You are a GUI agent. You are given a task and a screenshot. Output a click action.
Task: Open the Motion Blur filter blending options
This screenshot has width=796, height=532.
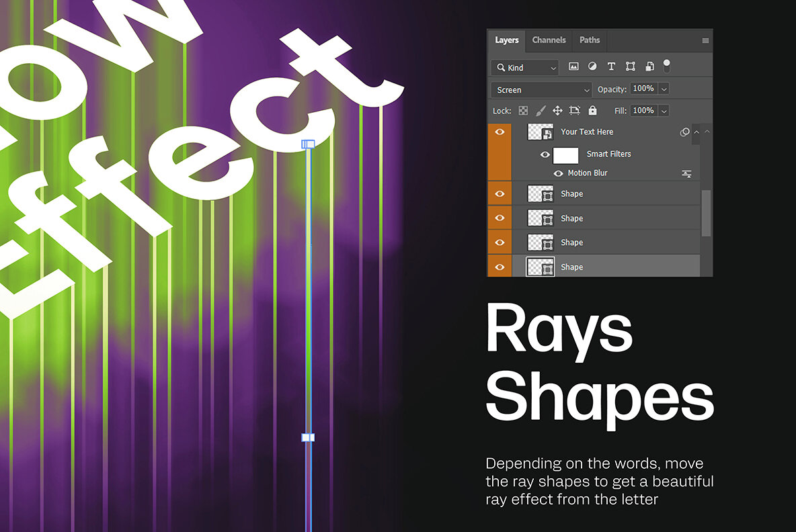pos(686,173)
